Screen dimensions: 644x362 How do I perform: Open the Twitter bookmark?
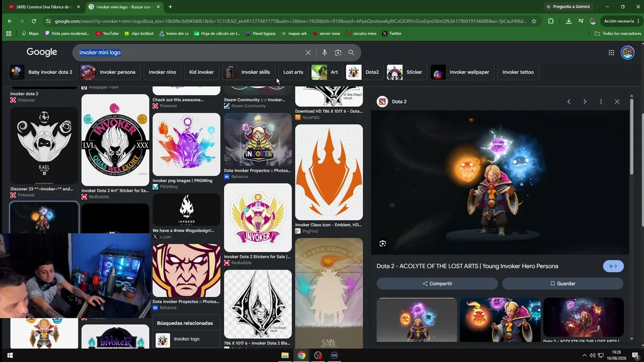(x=391, y=34)
